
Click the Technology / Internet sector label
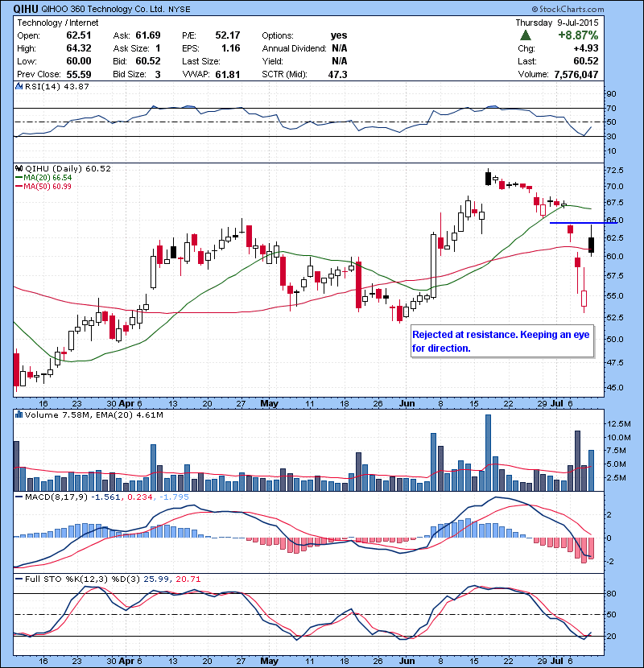point(57,23)
